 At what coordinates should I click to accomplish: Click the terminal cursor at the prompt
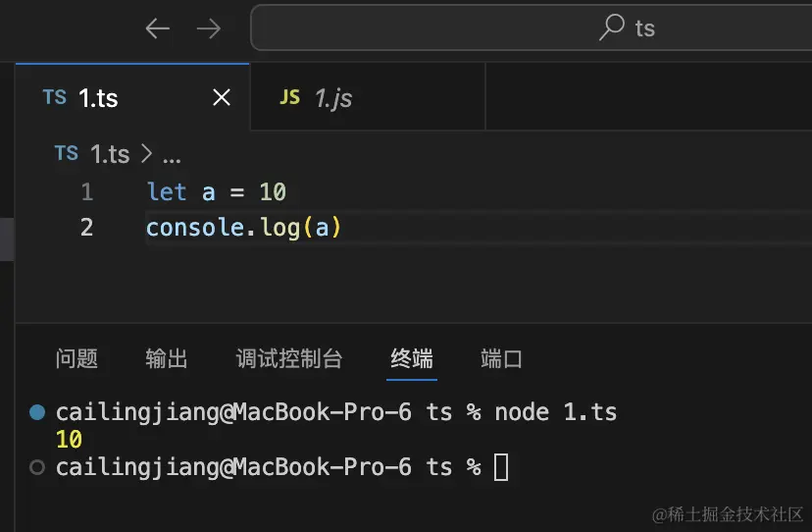coord(501,467)
